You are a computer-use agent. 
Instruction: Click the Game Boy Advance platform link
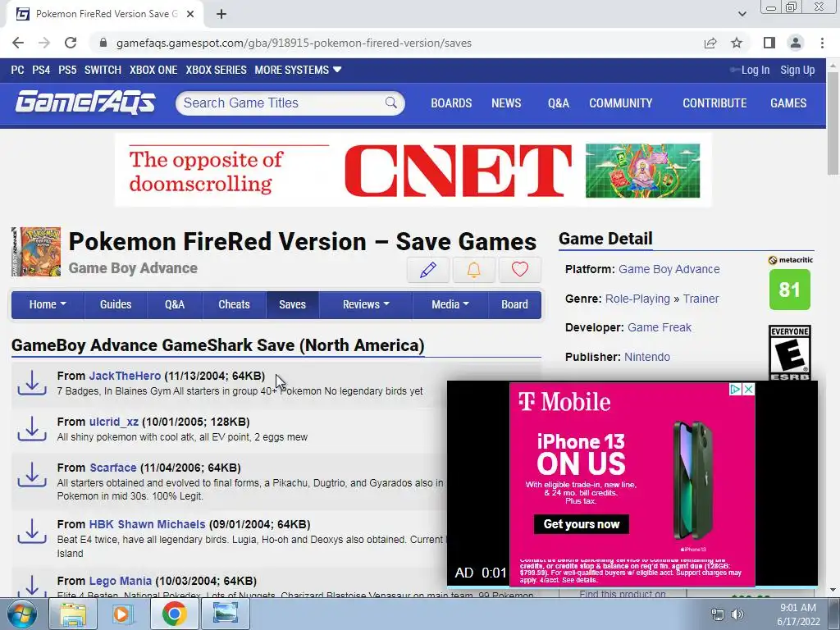(x=669, y=269)
